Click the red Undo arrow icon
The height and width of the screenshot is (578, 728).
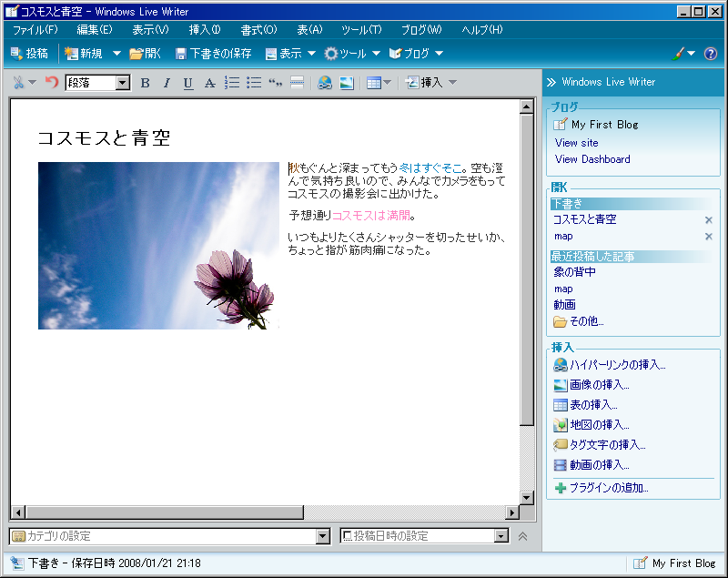click(x=52, y=82)
